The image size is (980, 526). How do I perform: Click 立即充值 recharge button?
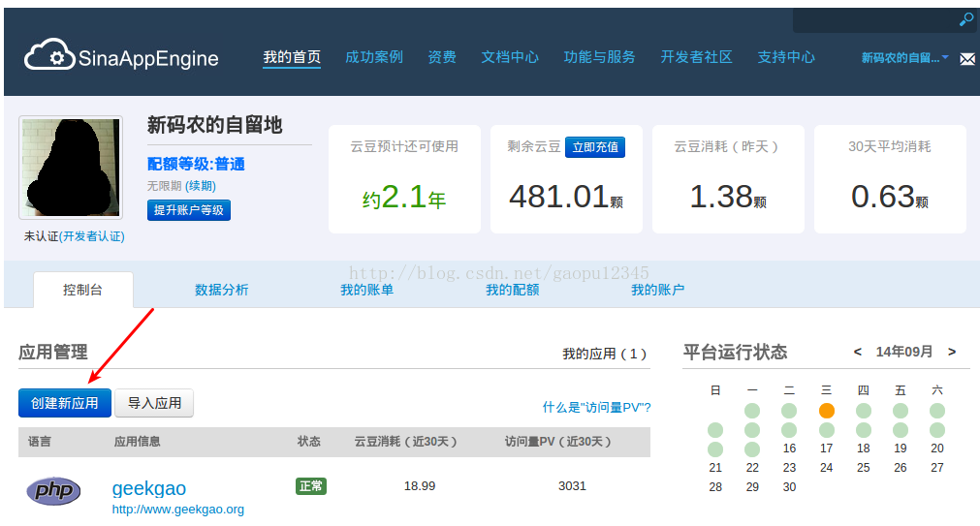tap(595, 147)
